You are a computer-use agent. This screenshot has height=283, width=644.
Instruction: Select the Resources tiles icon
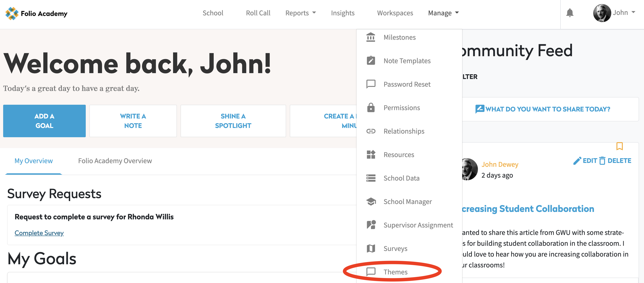pos(371,155)
